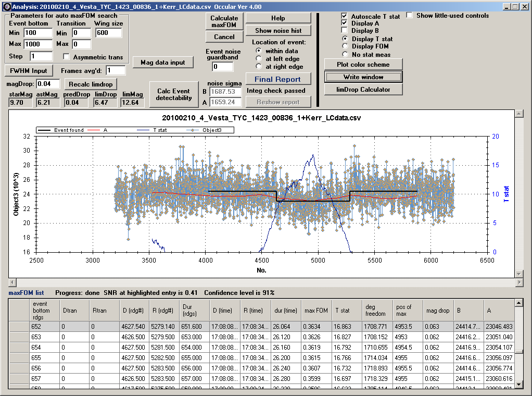Select row with event bottom 656

pyautogui.click(x=261, y=368)
